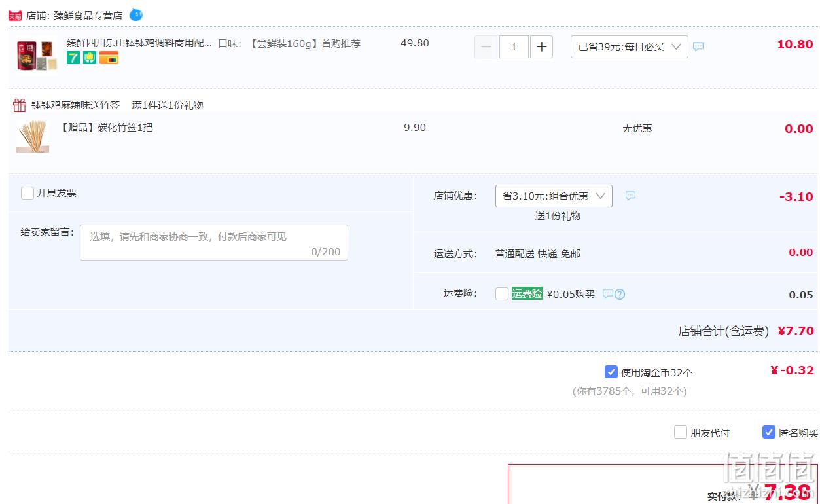The height and width of the screenshot is (504, 820).
Task: Click the gift row subtotal 0.00
Action: coord(799,129)
